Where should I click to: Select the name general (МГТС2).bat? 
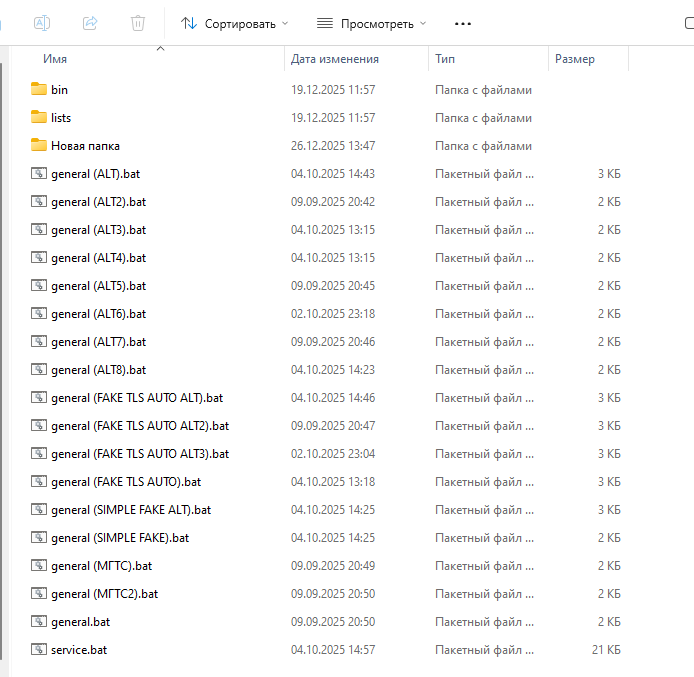pyautogui.click(x=104, y=594)
